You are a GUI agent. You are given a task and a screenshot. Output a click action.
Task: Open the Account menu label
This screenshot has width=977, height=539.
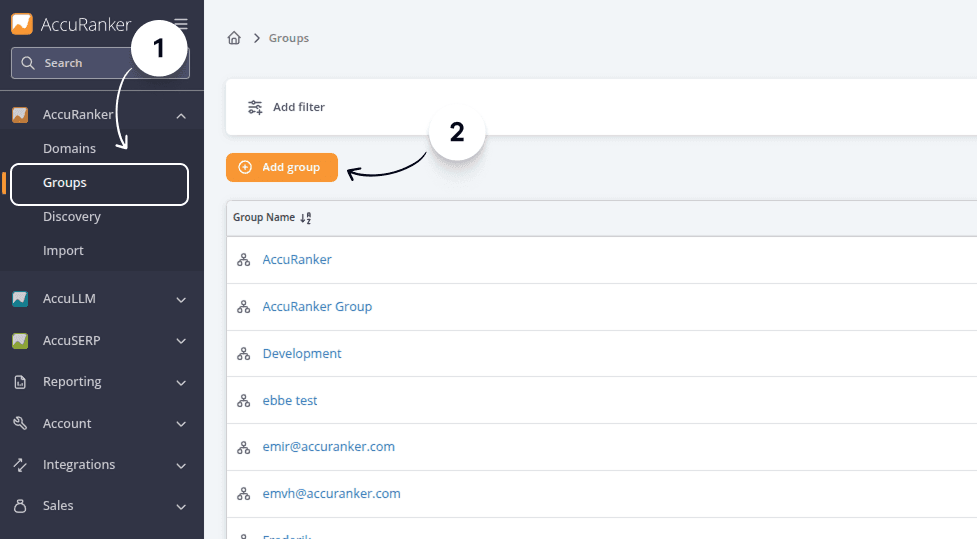[67, 424]
